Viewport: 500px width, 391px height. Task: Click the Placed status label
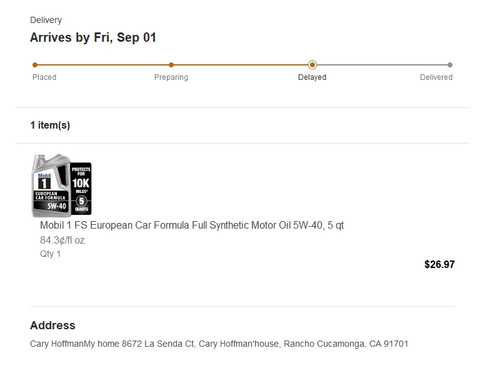click(x=44, y=77)
